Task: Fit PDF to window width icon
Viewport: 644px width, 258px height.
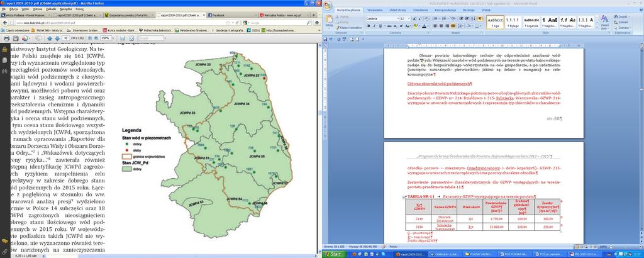Action: 122,38
